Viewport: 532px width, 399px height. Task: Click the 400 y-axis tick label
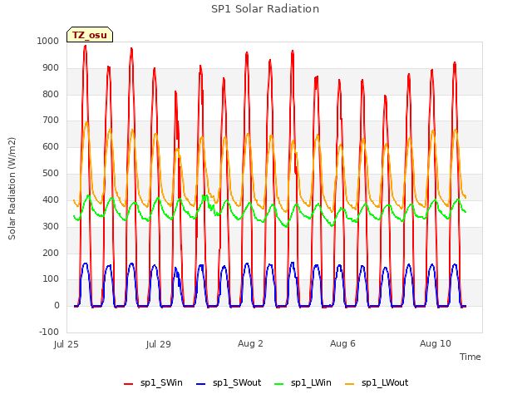51,199
